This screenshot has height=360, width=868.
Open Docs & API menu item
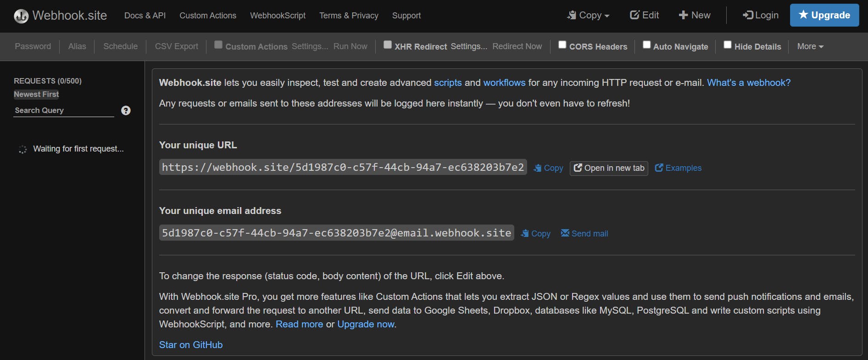pyautogui.click(x=145, y=16)
